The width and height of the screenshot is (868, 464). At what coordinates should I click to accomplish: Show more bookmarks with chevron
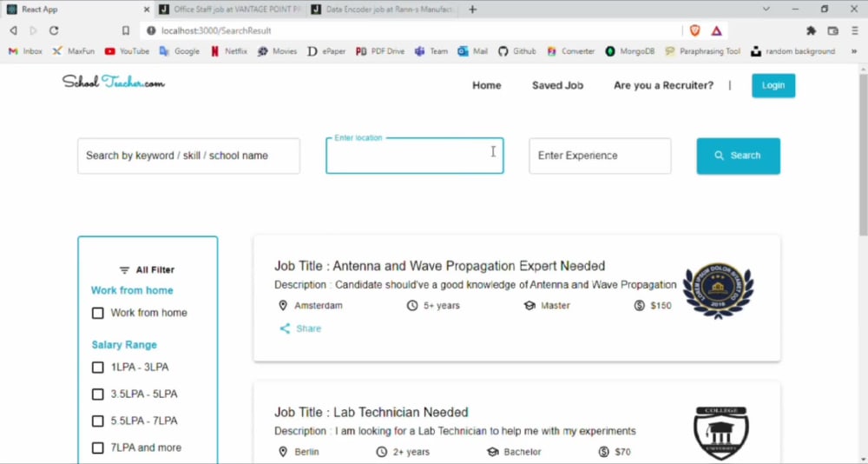click(854, 51)
